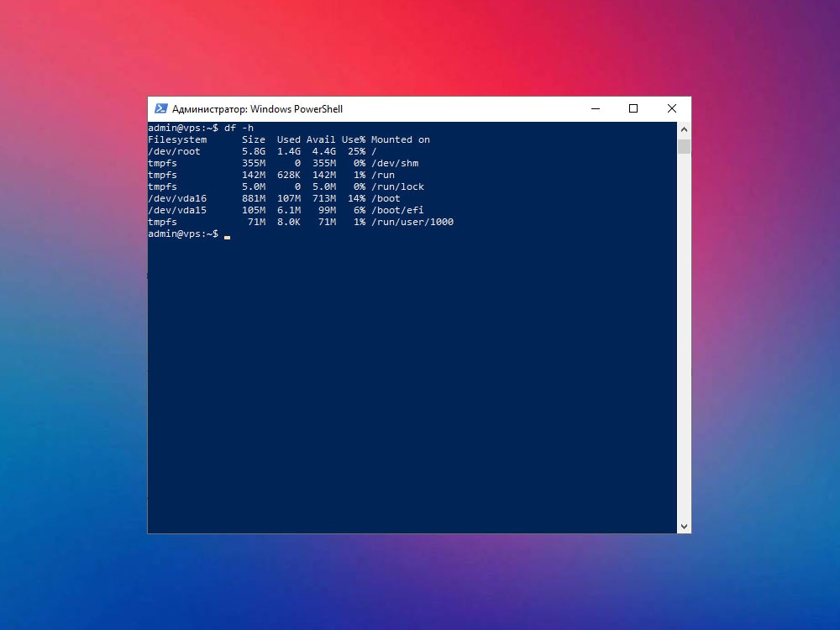Click the '5.8G' size value

(x=254, y=151)
